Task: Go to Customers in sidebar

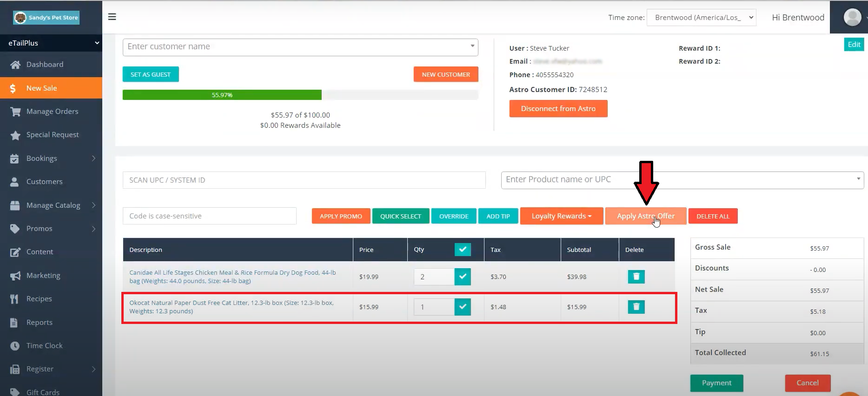Action: (x=44, y=182)
